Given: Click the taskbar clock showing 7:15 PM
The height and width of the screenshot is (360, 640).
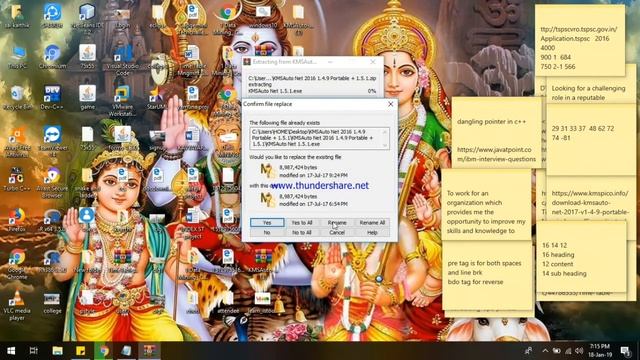Looking at the screenshot, I should [x=600, y=351].
